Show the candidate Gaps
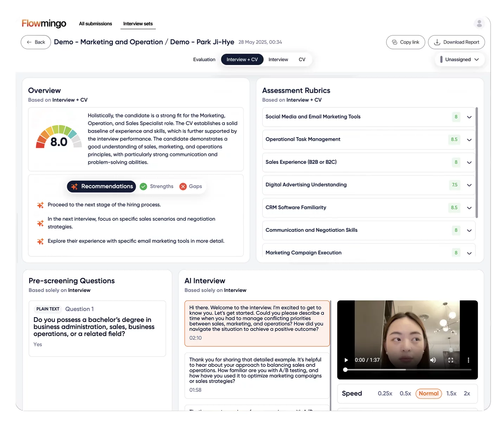This screenshot has width=504, height=423. click(191, 186)
